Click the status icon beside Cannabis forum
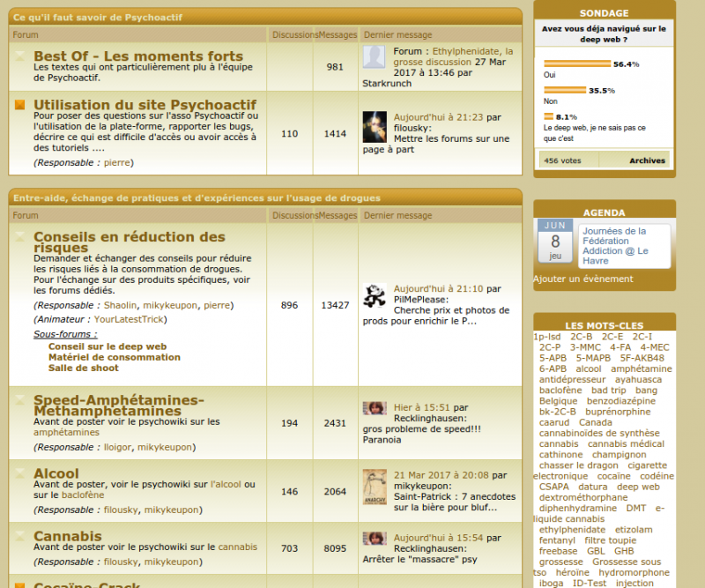The height and width of the screenshot is (588, 705). (x=20, y=537)
